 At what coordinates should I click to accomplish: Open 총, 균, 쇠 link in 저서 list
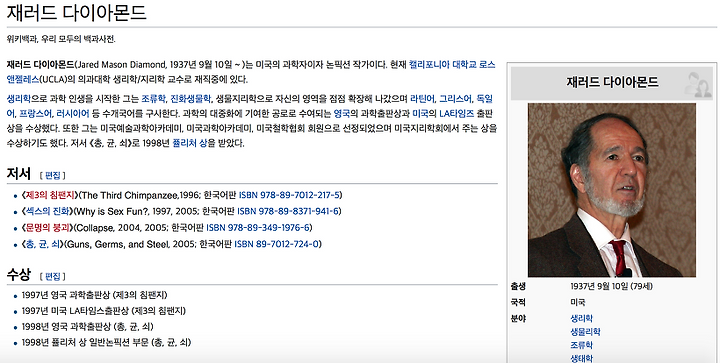point(43,244)
